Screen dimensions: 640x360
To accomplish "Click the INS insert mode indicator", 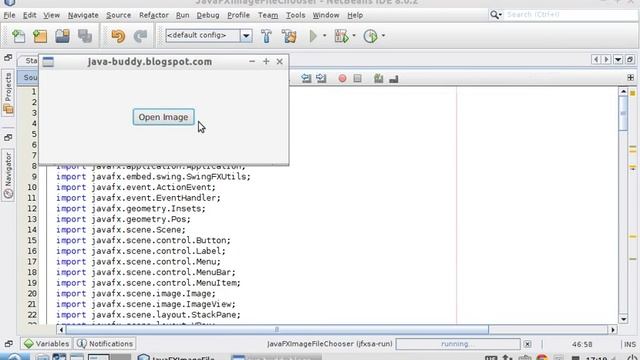I will click(x=630, y=344).
